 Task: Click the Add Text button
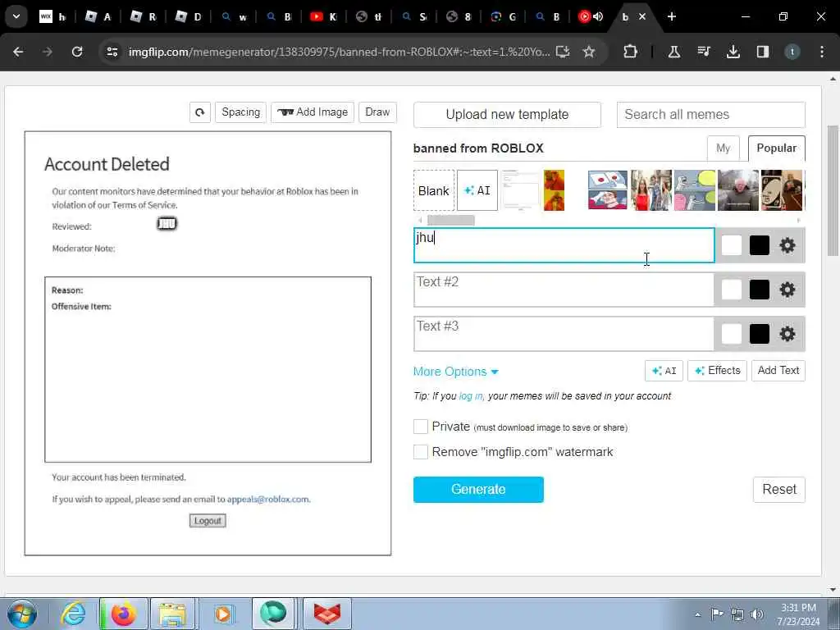pyautogui.click(x=778, y=370)
